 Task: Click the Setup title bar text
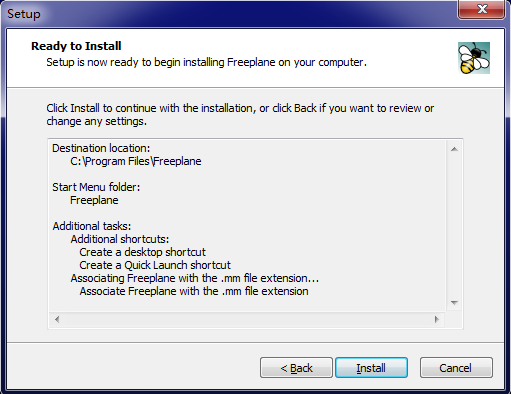point(24,14)
